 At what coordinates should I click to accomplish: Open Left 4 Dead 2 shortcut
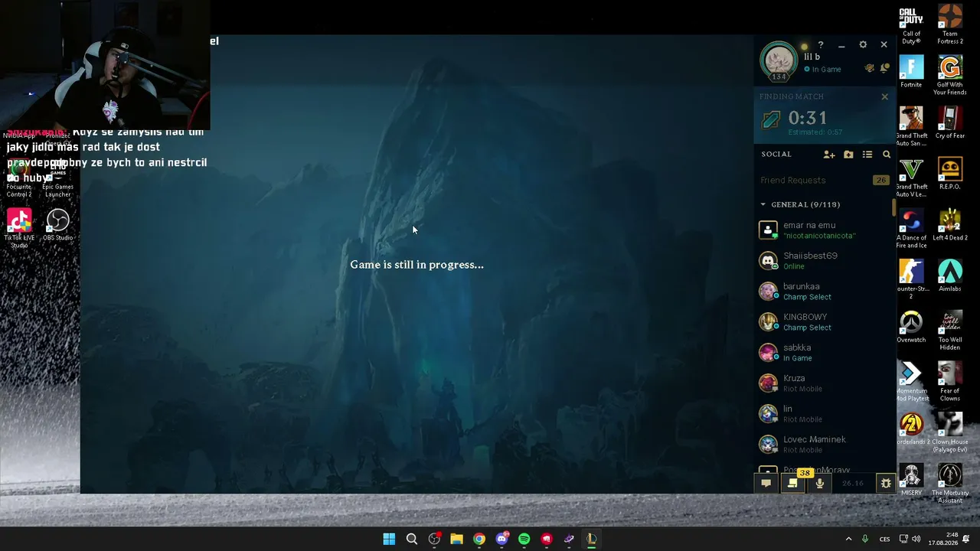pyautogui.click(x=949, y=225)
